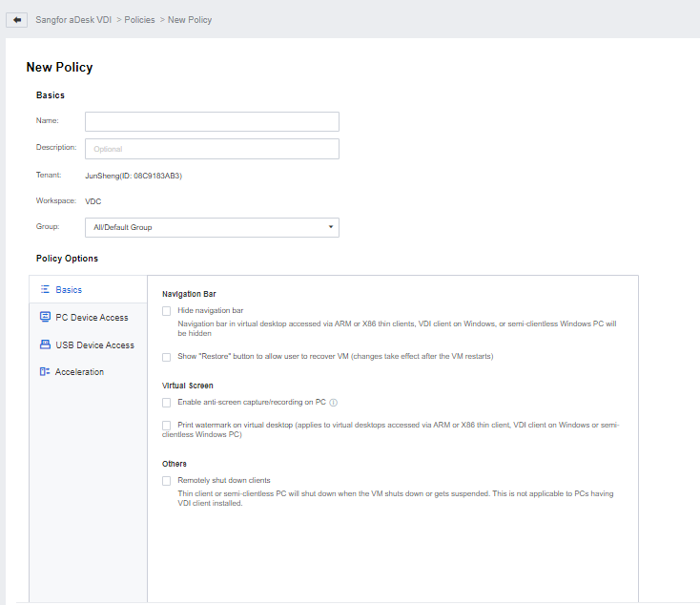Expand the All/Default Group combo box
The width and height of the screenshot is (700, 605).
coord(212,227)
